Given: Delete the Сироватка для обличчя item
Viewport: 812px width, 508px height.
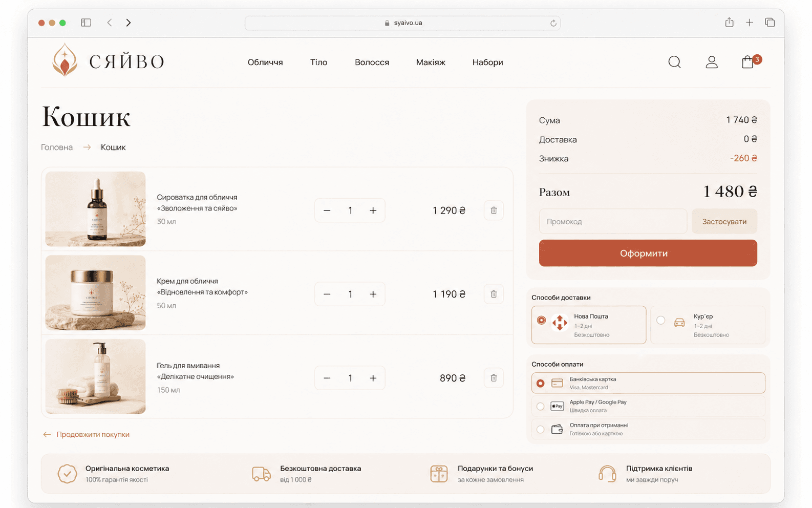Looking at the screenshot, I should (494, 210).
